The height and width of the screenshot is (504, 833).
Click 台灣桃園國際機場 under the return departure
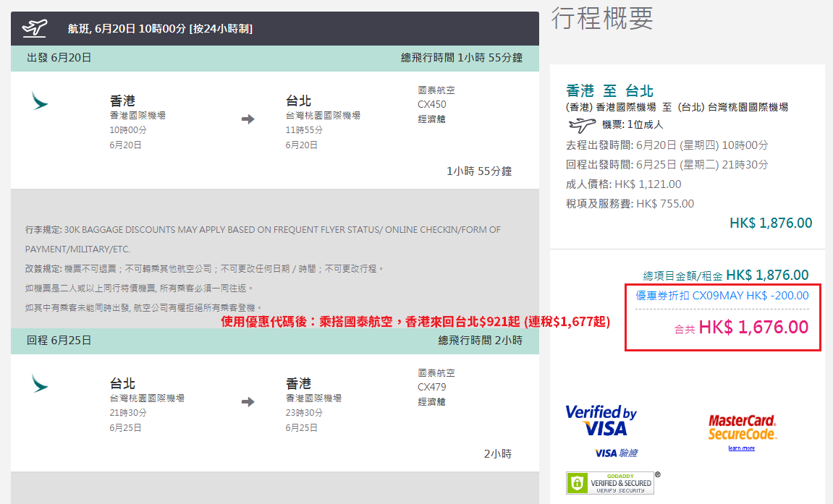tap(147, 398)
